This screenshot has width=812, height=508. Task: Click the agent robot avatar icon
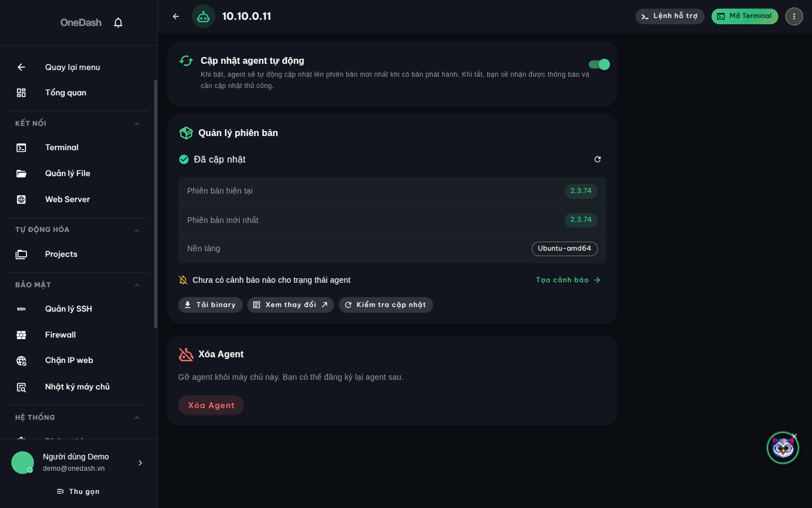[204, 16]
